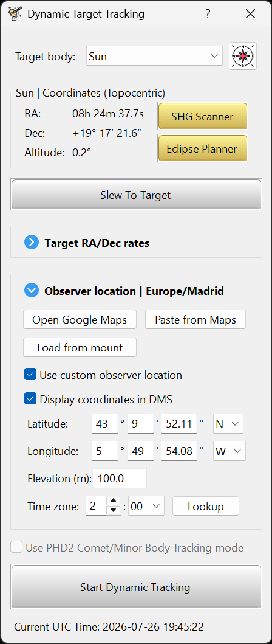Click the help question mark button
The height and width of the screenshot is (644, 272).
tap(208, 14)
